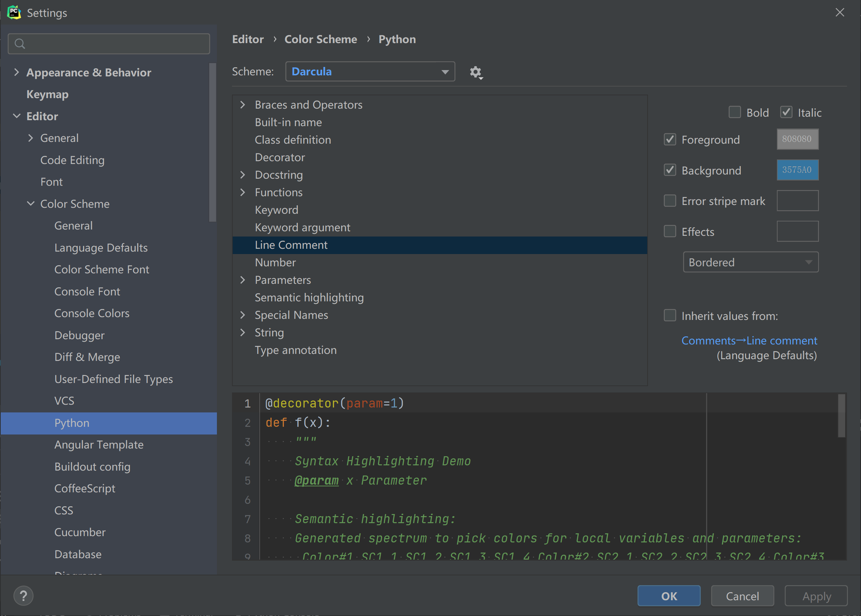Open User-Defined File Types page

[114, 379]
